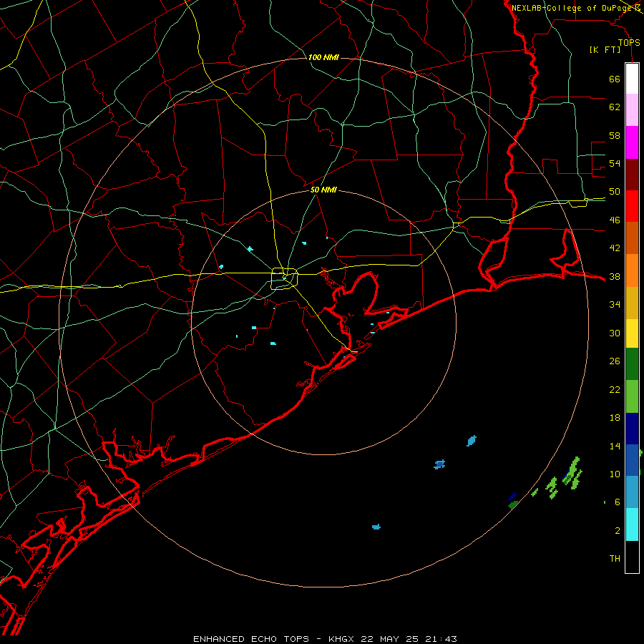Click the legend value "34"
Image resolution: width=644 pixels, height=644 pixels.
(615, 305)
